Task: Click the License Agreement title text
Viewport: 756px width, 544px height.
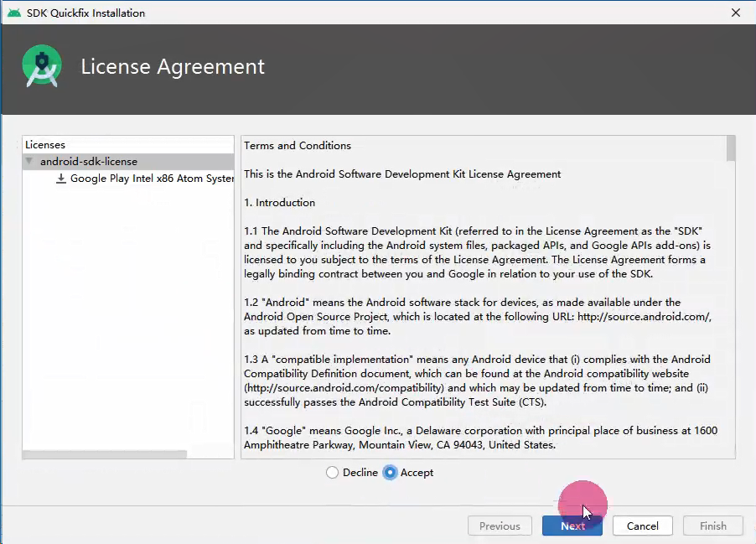Action: [x=173, y=66]
